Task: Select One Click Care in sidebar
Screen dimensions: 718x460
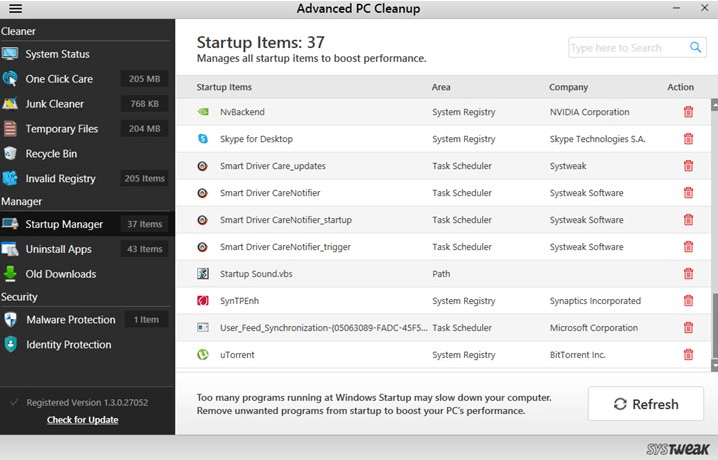Action: click(59, 79)
